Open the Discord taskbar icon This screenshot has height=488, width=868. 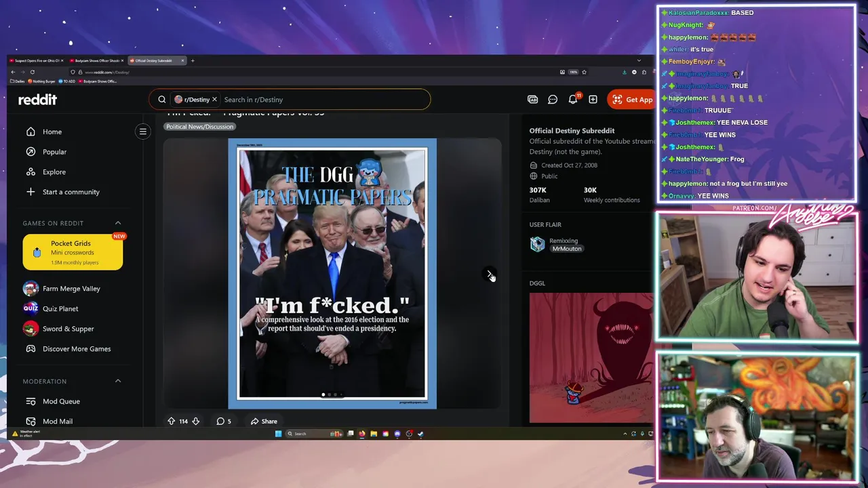(x=397, y=434)
